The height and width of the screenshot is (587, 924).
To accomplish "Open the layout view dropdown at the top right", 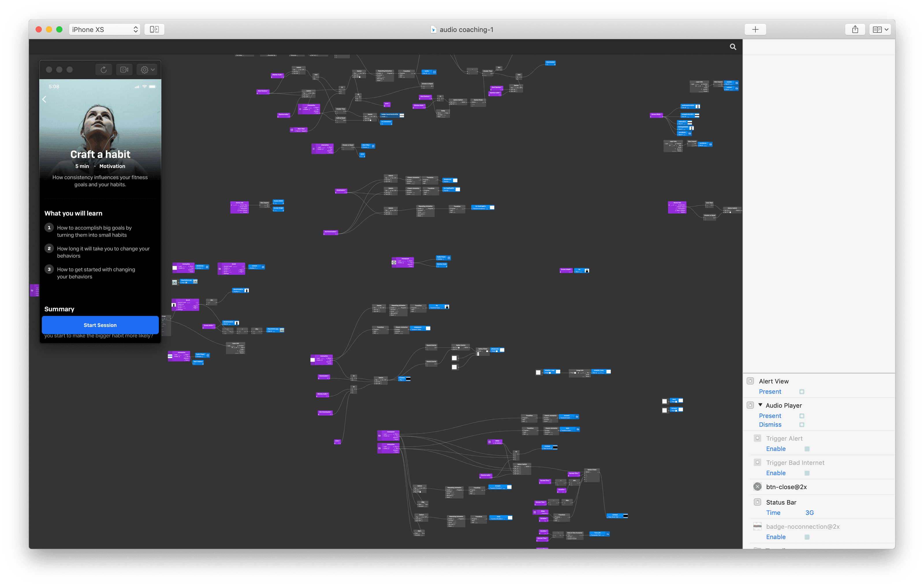I will (x=880, y=29).
